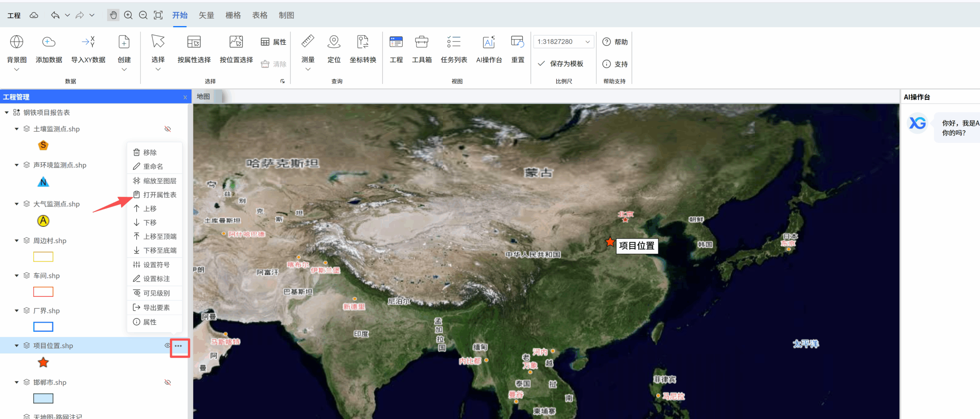Click the 帮助 help link
The height and width of the screenshot is (419, 980).
(x=621, y=42)
